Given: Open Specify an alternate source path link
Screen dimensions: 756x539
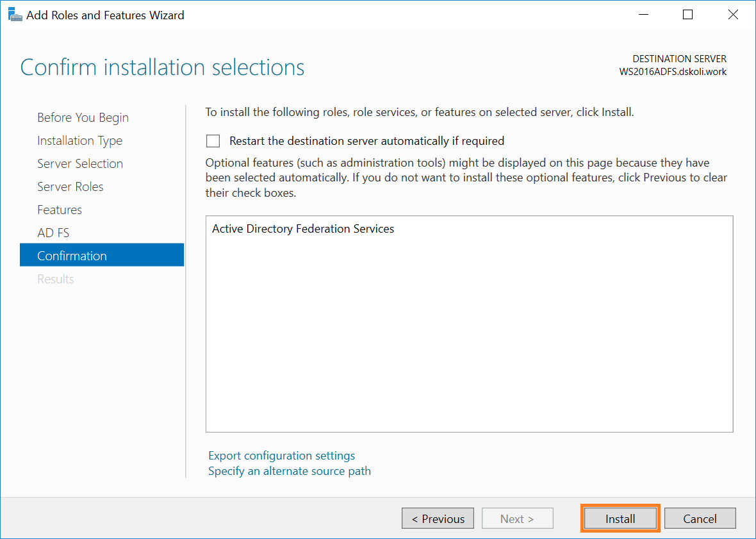Looking at the screenshot, I should (290, 471).
